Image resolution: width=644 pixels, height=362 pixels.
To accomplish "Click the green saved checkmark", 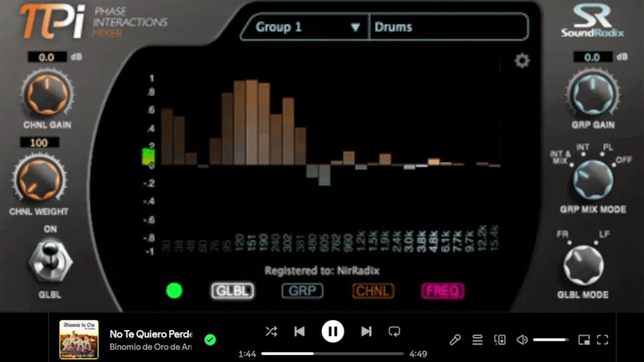I will [210, 340].
